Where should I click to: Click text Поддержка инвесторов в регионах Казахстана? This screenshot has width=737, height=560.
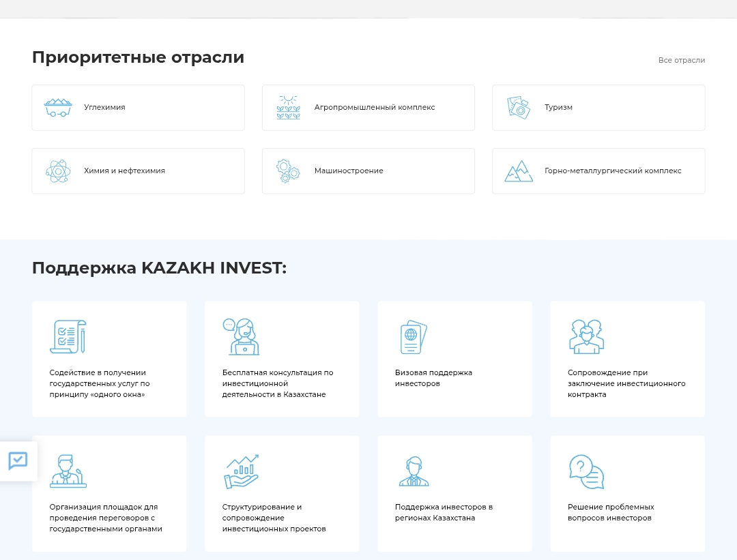click(444, 512)
